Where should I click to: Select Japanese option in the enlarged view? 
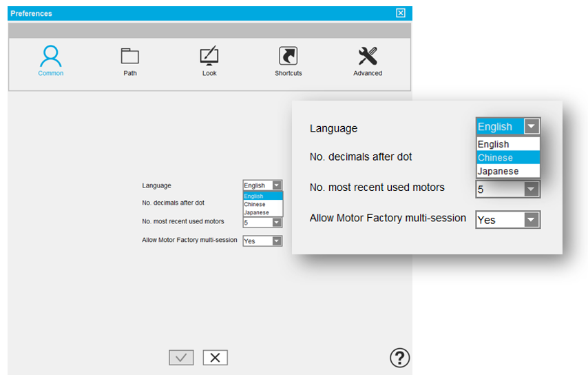tap(498, 171)
